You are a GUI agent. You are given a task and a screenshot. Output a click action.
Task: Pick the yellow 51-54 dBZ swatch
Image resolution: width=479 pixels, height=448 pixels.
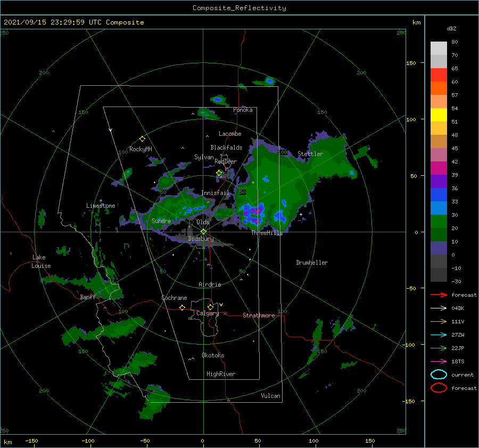pos(439,115)
